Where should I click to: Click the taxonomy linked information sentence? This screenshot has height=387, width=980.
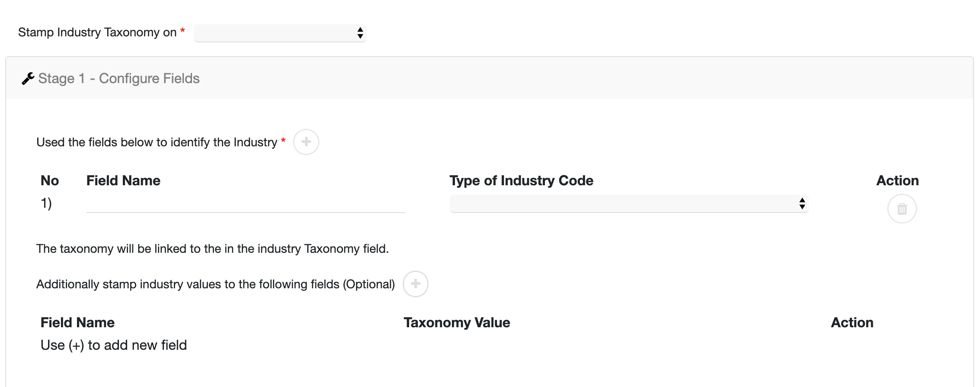pos(212,249)
